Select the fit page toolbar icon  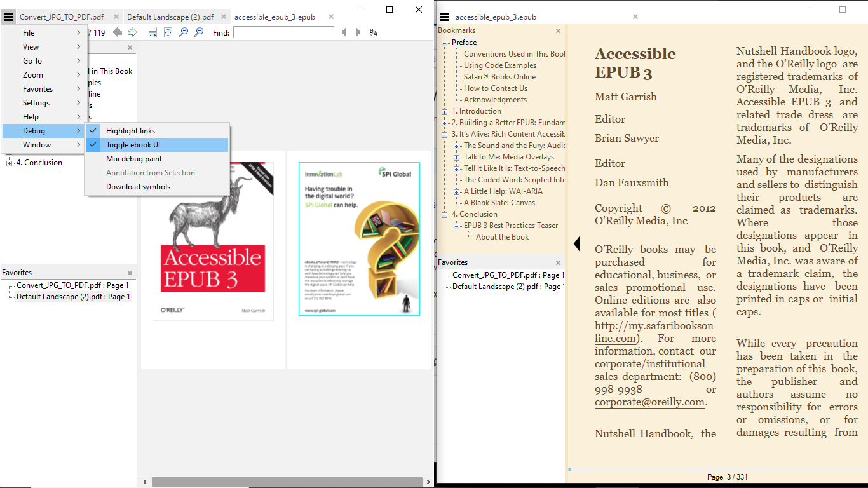167,32
